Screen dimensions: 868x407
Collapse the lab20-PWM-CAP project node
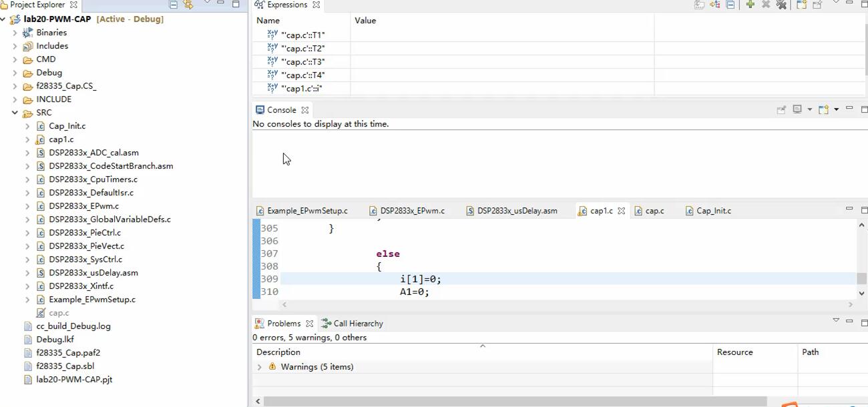[3, 19]
